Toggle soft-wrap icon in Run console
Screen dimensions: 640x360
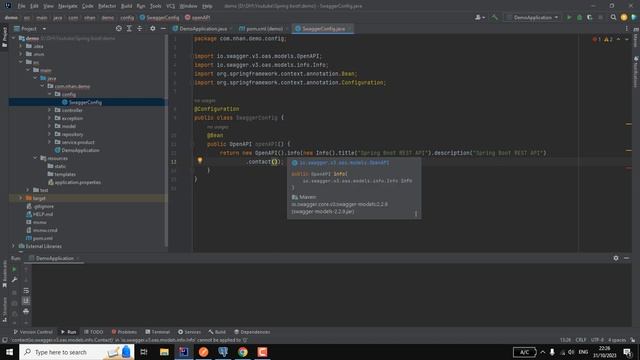tap(26, 291)
